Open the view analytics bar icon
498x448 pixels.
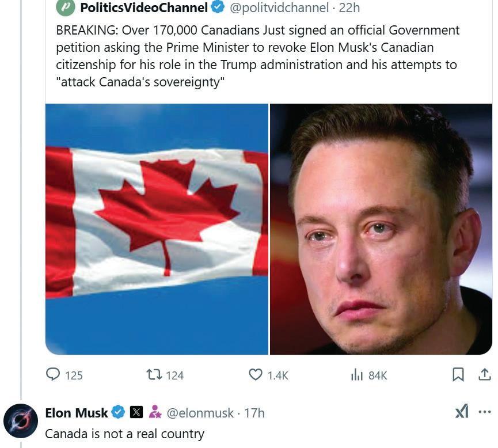[357, 375]
